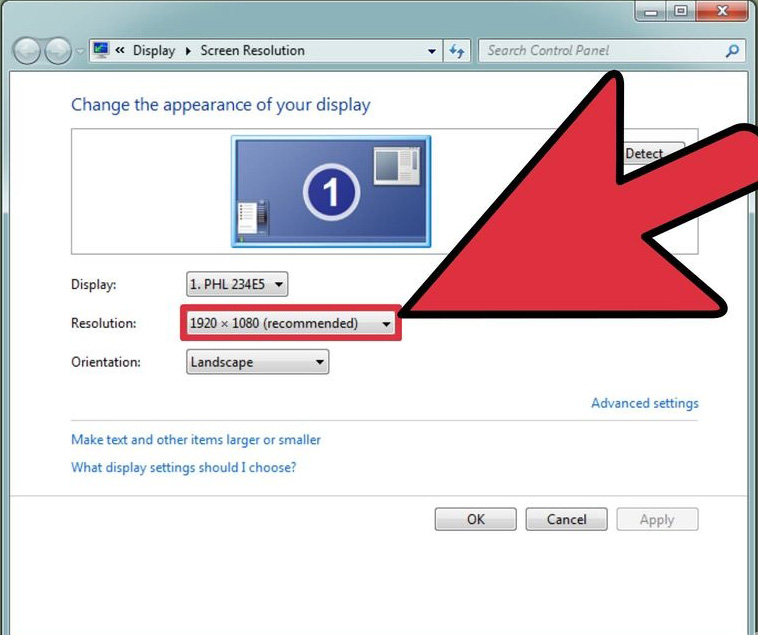Expand the Resolution dropdown 1920 × 1080
Screen dimensions: 758x635
290,323
